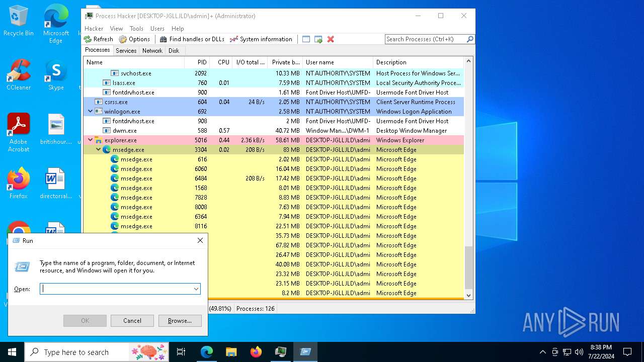Image resolution: width=644 pixels, height=362 pixels.
Task: Click the find window and thread icon
Action: coord(318,39)
